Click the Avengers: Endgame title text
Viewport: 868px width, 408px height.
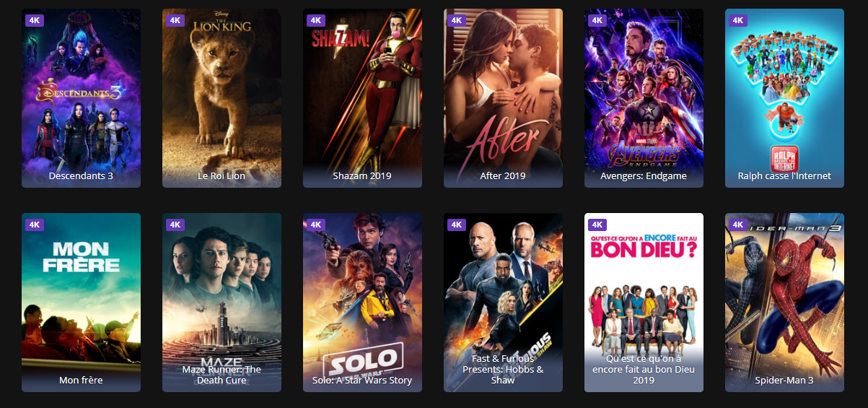click(x=644, y=175)
